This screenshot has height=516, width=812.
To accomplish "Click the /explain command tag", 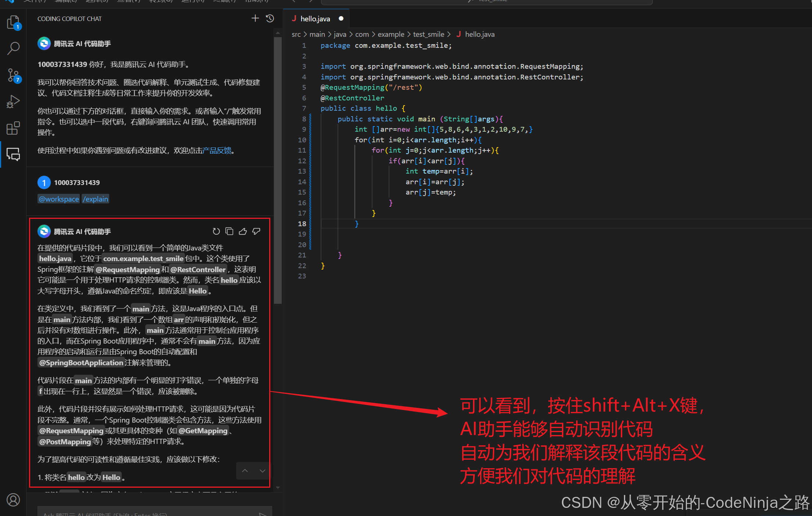I will pyautogui.click(x=96, y=199).
